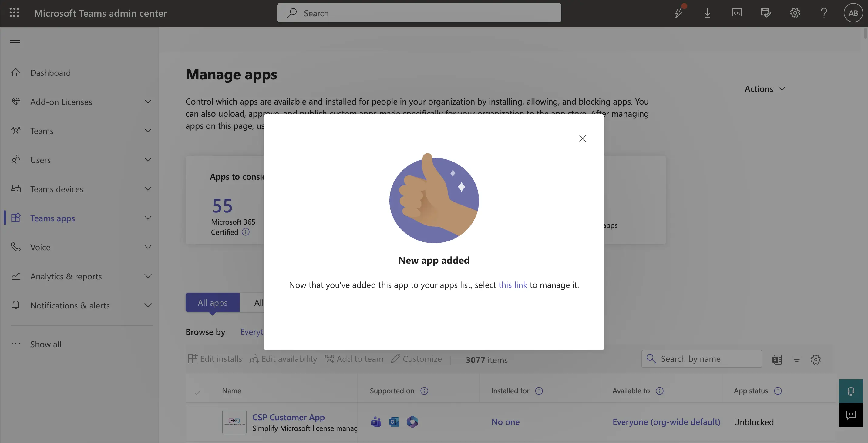This screenshot has width=868, height=443.
Task: Click the page vertical scrollbar
Action: pos(865,34)
